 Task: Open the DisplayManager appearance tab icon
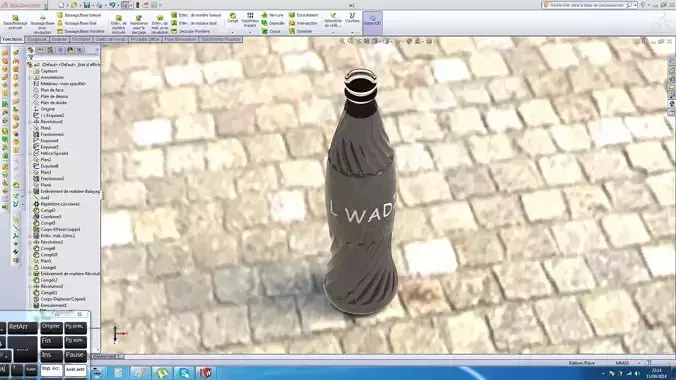coord(70,50)
